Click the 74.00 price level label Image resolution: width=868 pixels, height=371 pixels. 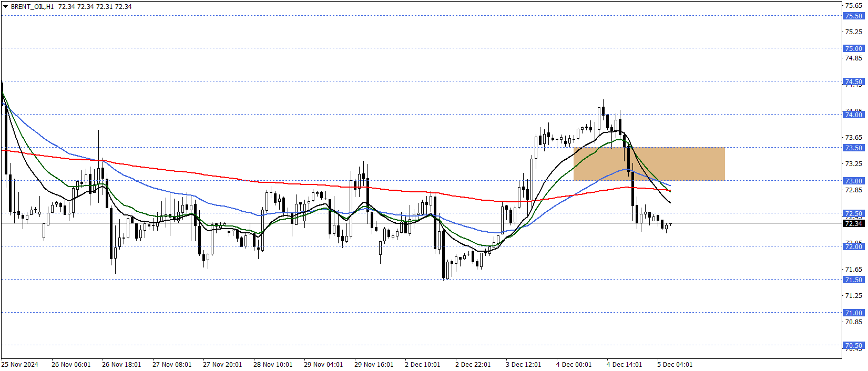pyautogui.click(x=853, y=115)
